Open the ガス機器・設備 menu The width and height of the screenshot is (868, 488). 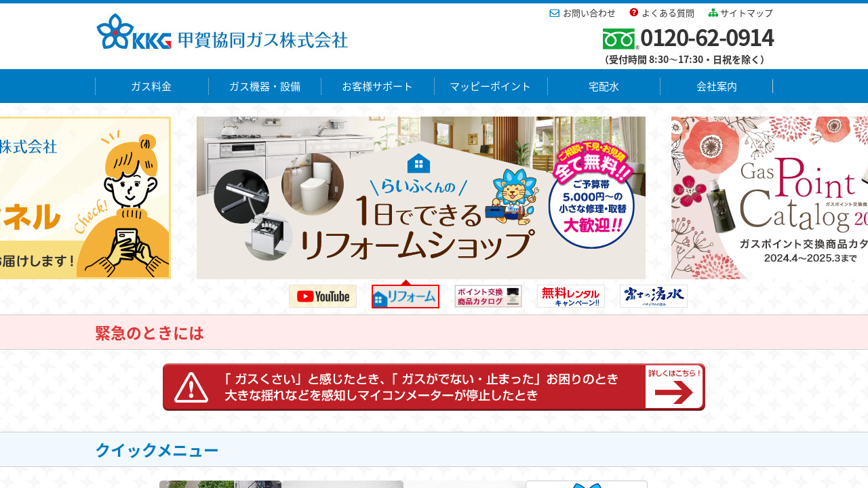tap(264, 86)
